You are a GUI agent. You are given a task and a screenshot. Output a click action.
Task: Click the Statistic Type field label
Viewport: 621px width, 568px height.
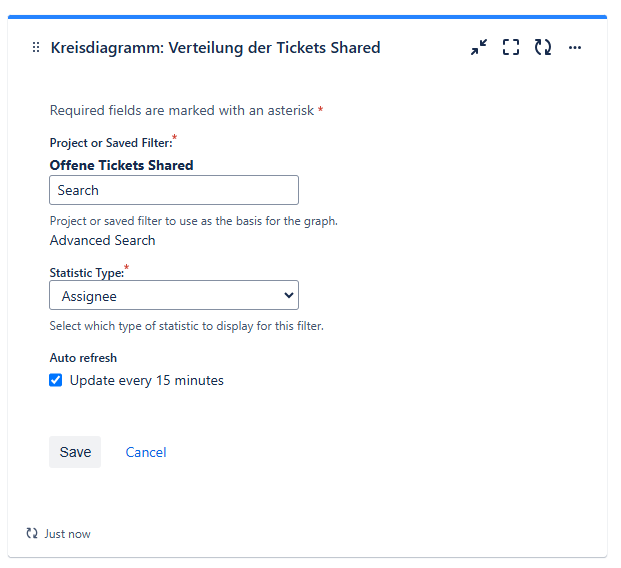[x=87, y=273]
